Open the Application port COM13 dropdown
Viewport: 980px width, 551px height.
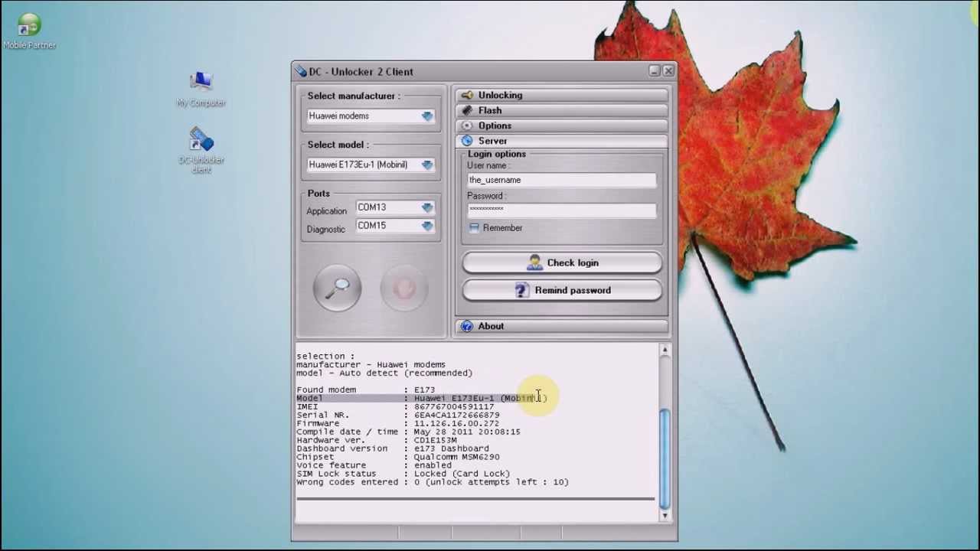tap(427, 207)
